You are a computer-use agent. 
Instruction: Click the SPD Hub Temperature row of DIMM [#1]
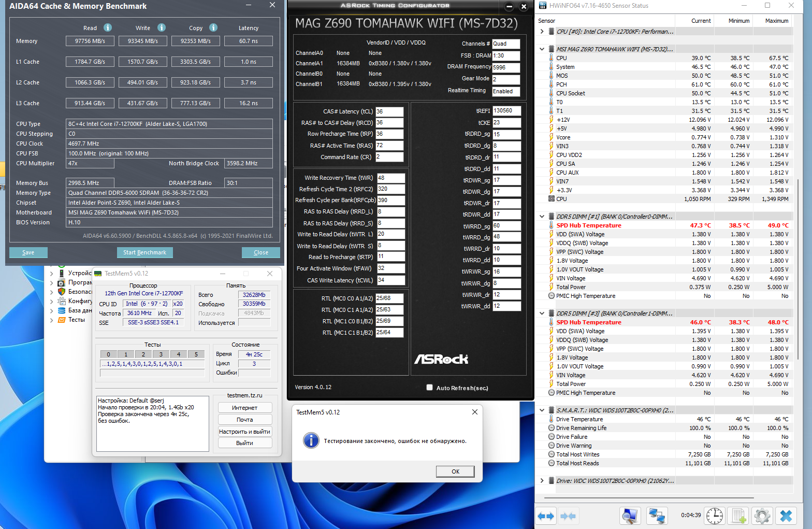tap(664, 225)
